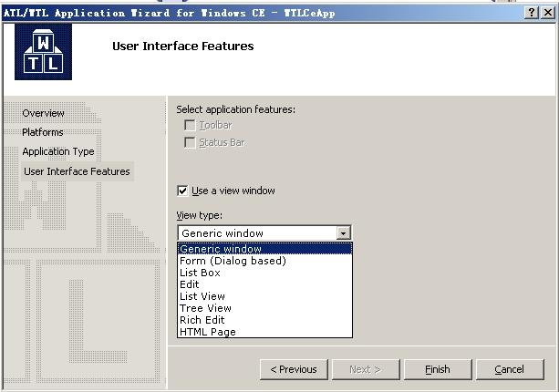Click the help question mark button

click(x=532, y=13)
